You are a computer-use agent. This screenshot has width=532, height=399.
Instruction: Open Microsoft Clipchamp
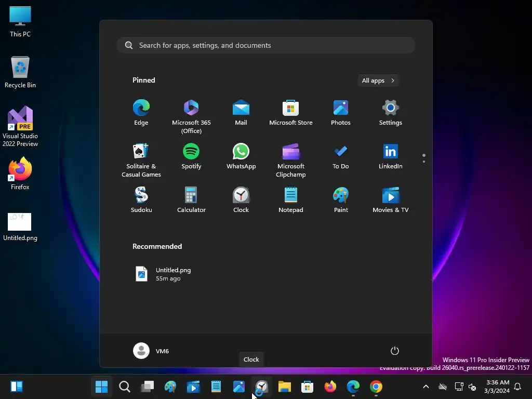click(x=291, y=160)
